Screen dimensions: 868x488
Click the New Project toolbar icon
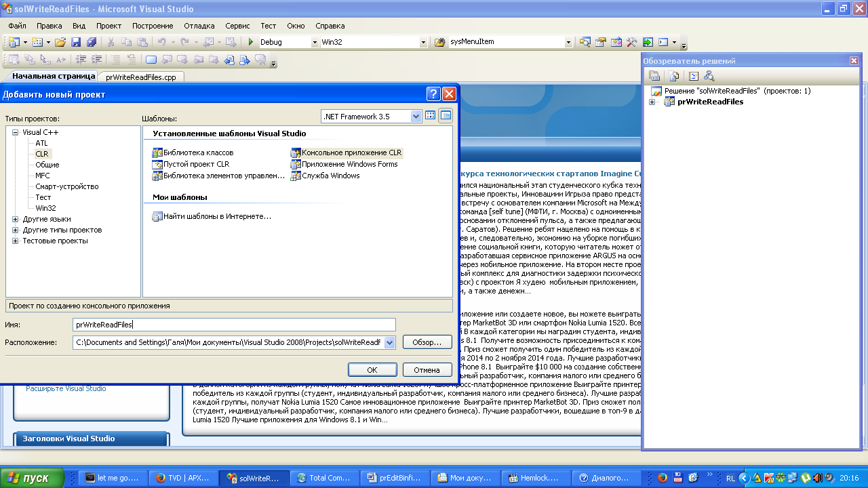(x=14, y=42)
